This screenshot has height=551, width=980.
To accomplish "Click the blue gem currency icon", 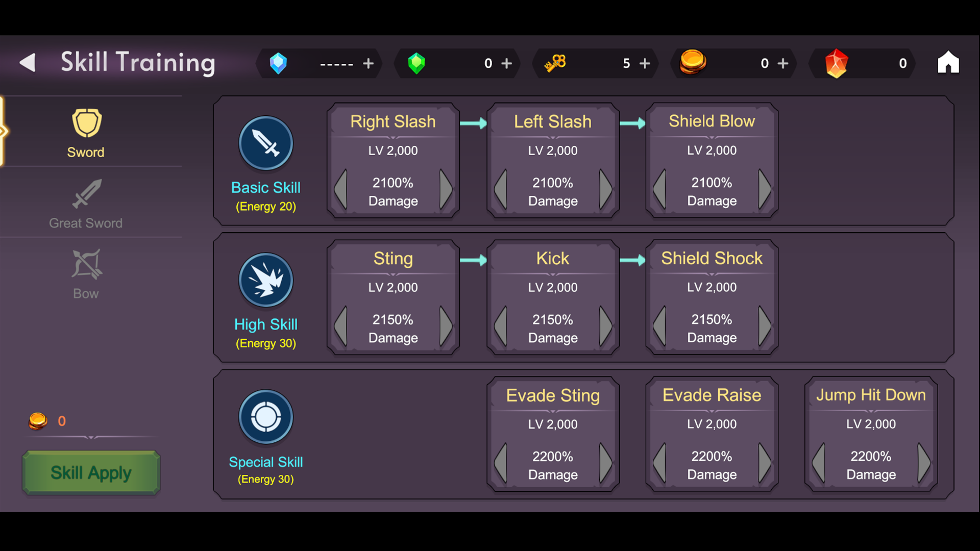I will click(279, 63).
